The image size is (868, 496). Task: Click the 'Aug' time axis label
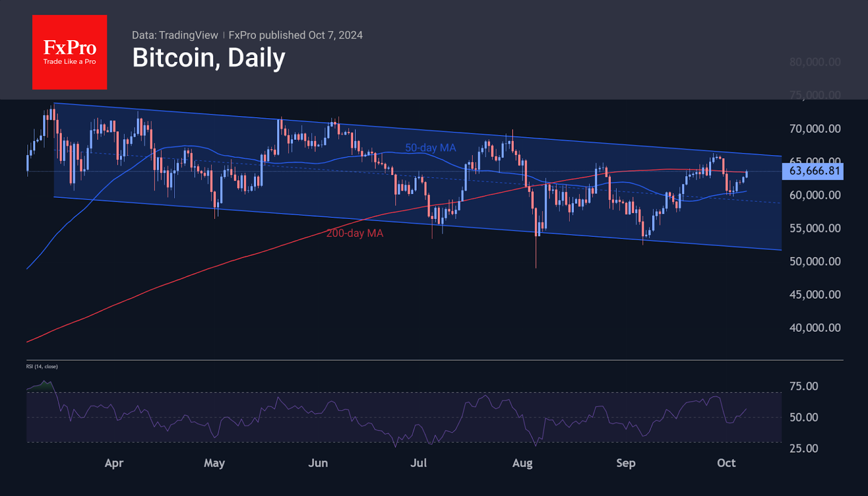click(522, 463)
